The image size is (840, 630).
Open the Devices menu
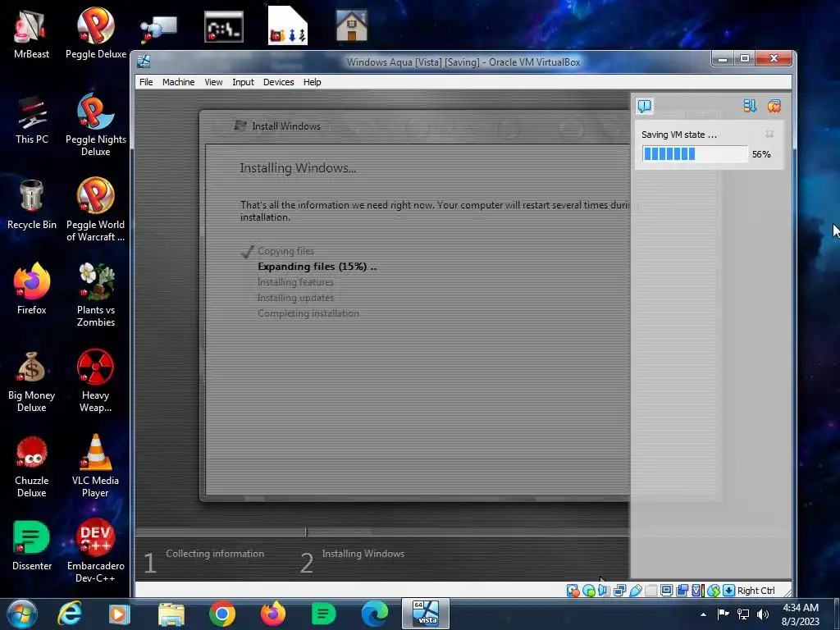(279, 82)
